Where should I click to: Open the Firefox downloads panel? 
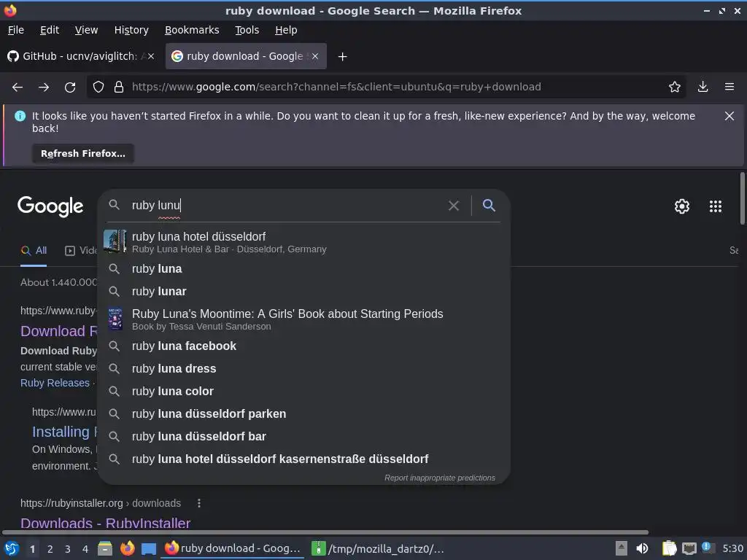(703, 87)
